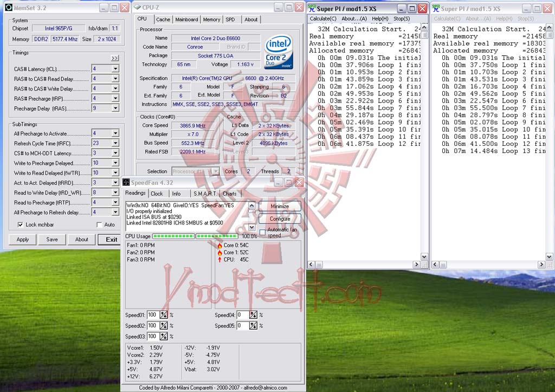The image size is (555, 392).
Task: Click the Minimize button in SpeedFan
Action: pyautogui.click(x=280, y=206)
